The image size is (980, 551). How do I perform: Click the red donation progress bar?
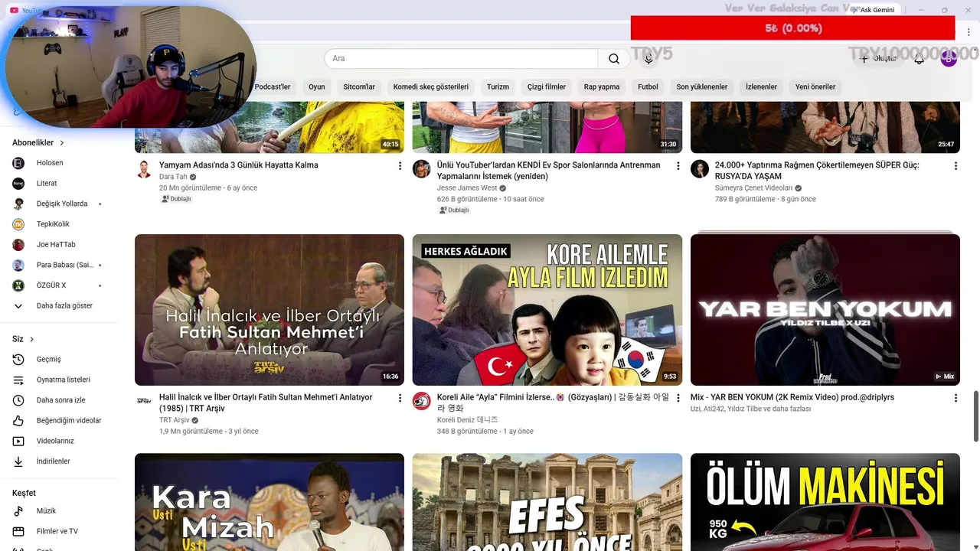(792, 28)
